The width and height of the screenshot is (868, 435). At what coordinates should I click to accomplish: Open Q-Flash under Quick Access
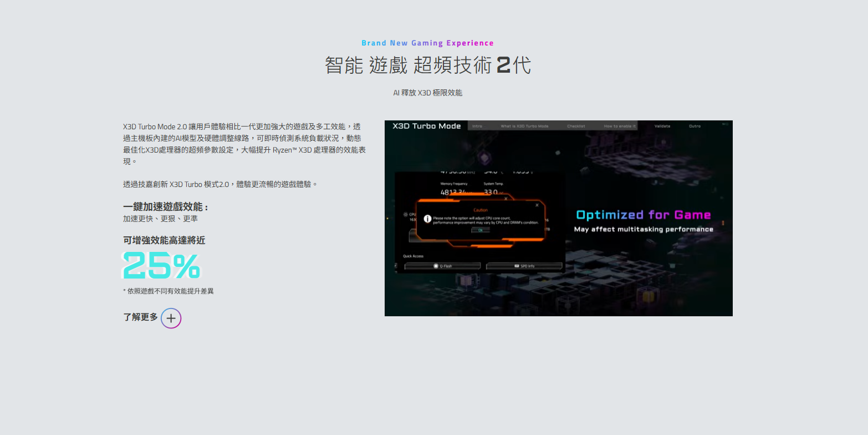[442, 266]
